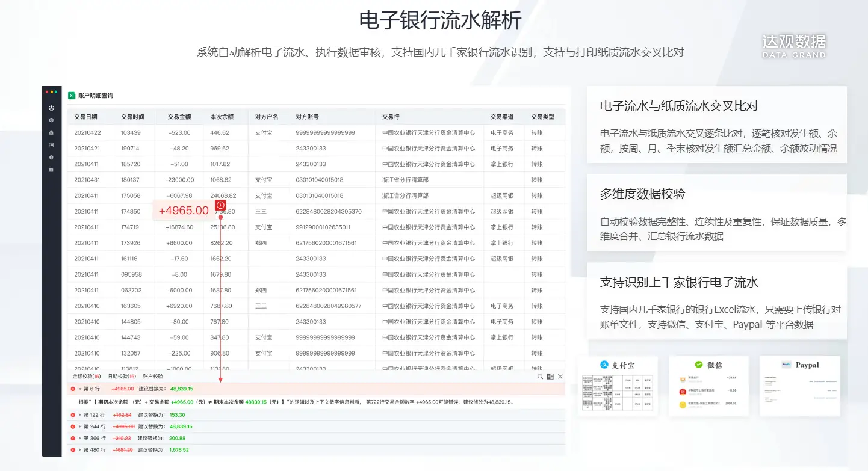The image size is (868, 471).
Task: Expand the 第 366 行 error row
Action: 79,438
